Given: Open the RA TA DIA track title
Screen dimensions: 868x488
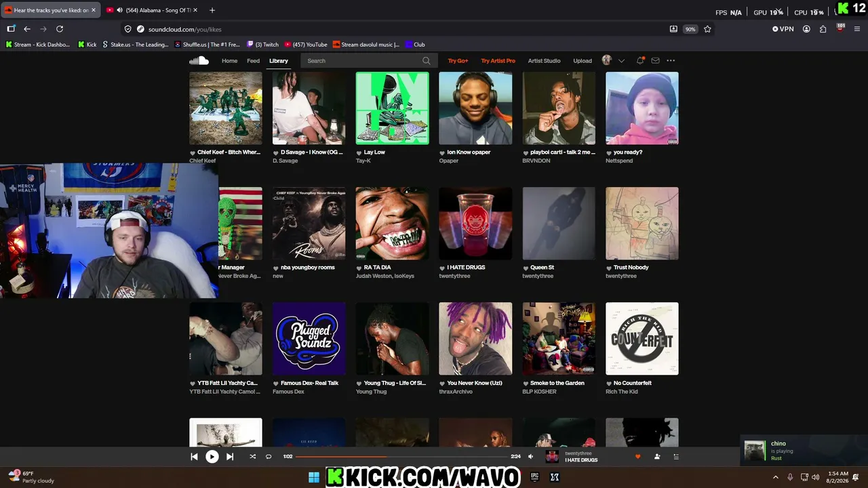Looking at the screenshot, I should click(x=377, y=268).
